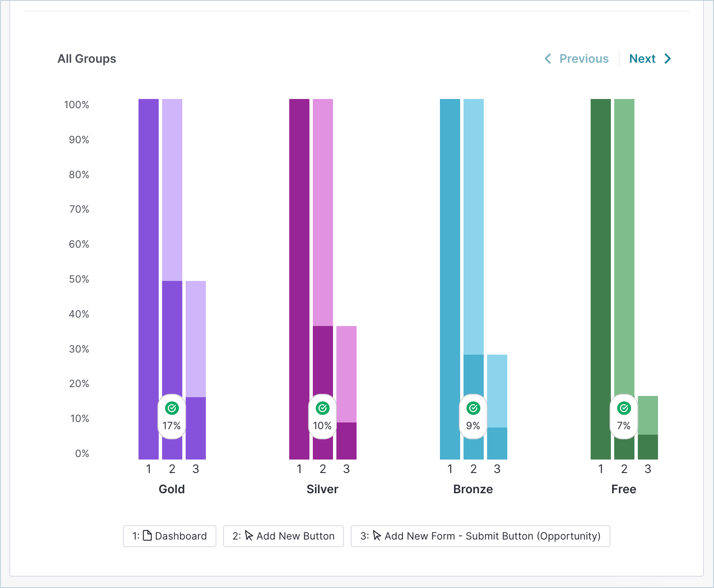Select the 2: Add New Button step chip

pyautogui.click(x=283, y=536)
